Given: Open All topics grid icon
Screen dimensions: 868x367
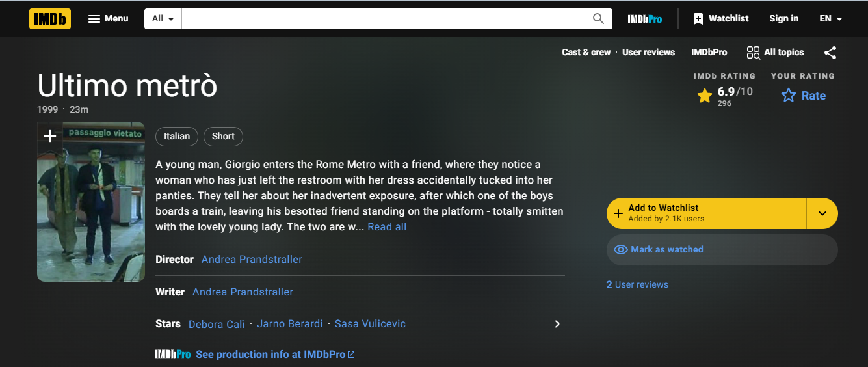Looking at the screenshot, I should (776, 52).
